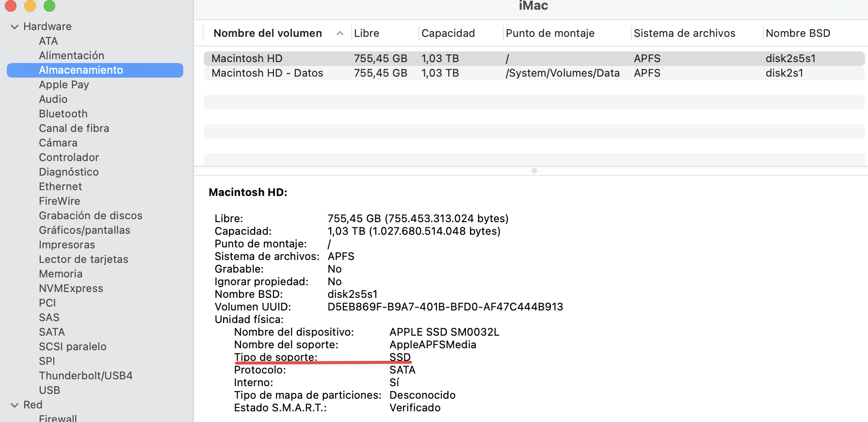Select Lector de tarjetas entry
868x422 pixels.
[x=84, y=260]
